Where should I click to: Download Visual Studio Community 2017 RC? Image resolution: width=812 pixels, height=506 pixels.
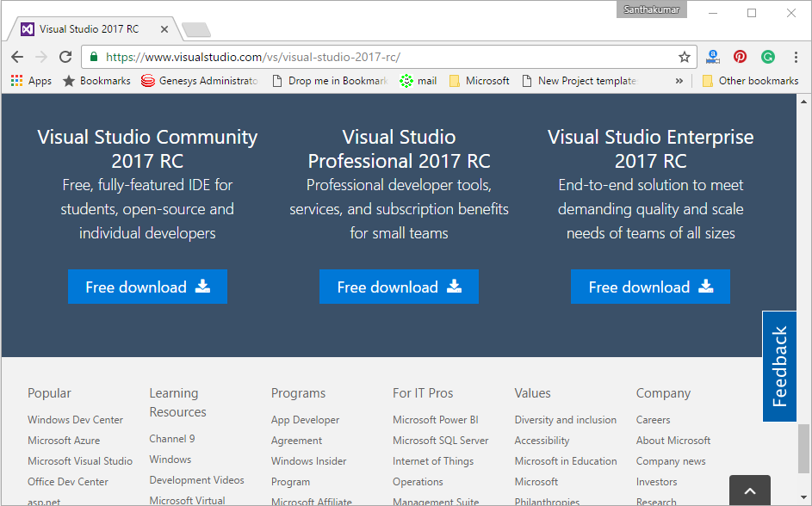[147, 287]
